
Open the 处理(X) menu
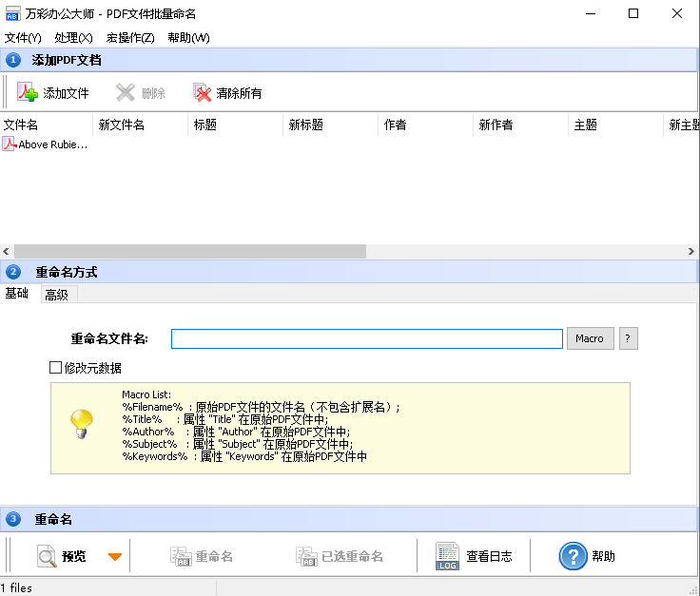[73, 38]
